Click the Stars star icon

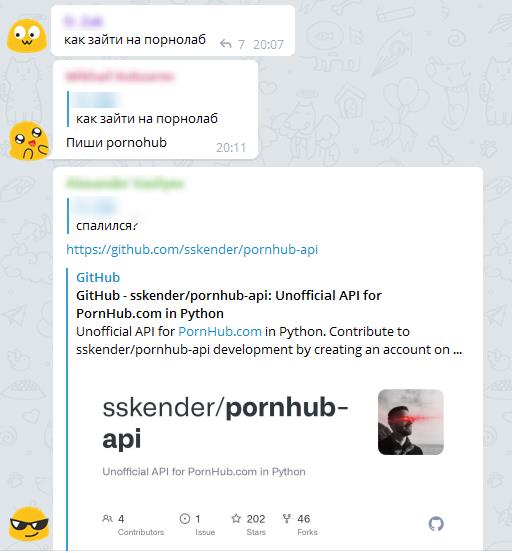[x=236, y=518]
